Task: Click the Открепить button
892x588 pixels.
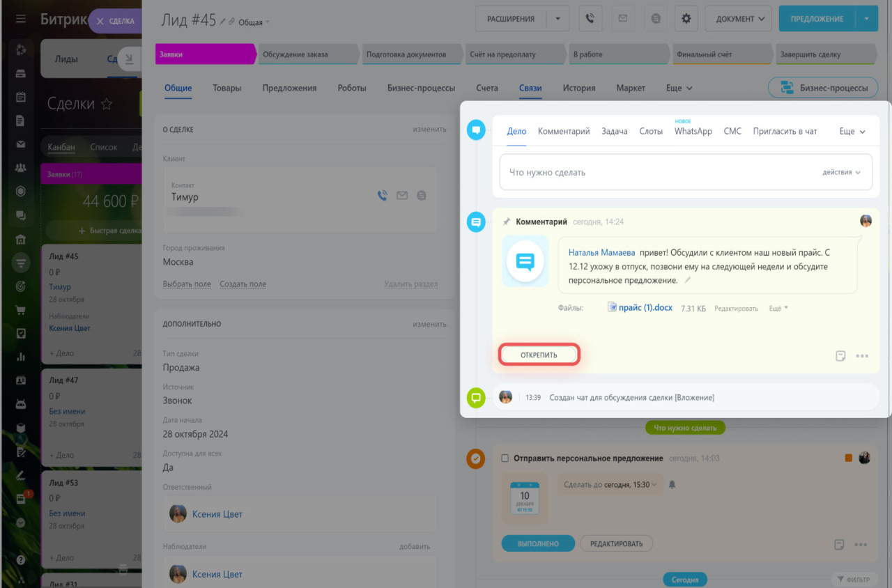Action: (x=539, y=355)
